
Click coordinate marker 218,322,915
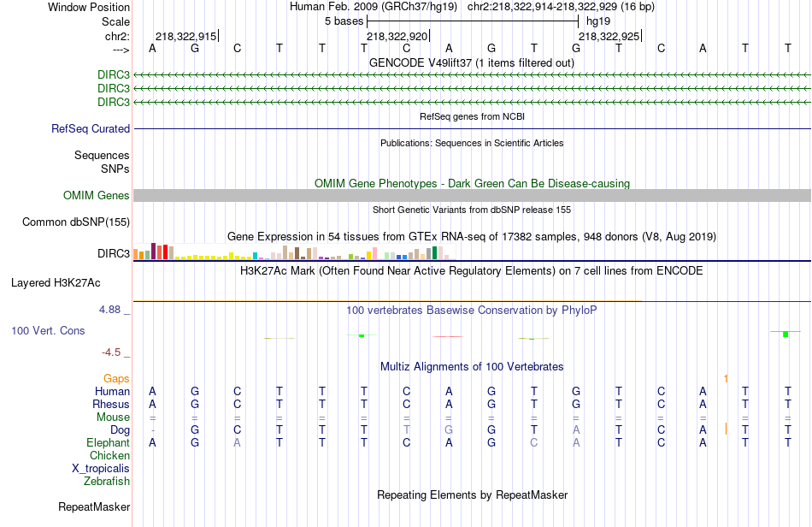tap(186, 36)
